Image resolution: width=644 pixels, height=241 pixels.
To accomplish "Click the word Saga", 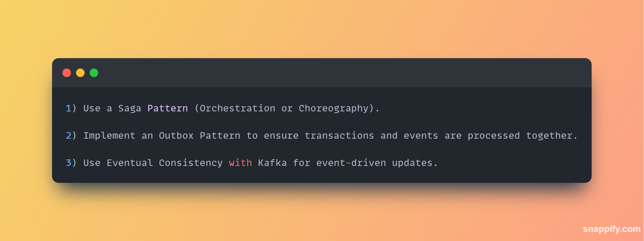I will pyautogui.click(x=130, y=108).
